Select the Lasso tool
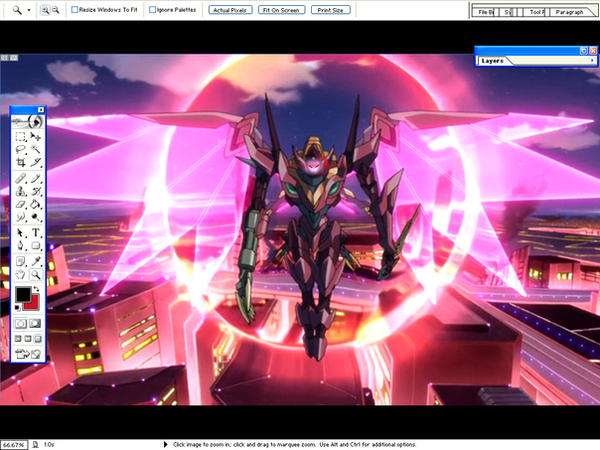Viewport: 600px width, 450px height. pyautogui.click(x=20, y=149)
